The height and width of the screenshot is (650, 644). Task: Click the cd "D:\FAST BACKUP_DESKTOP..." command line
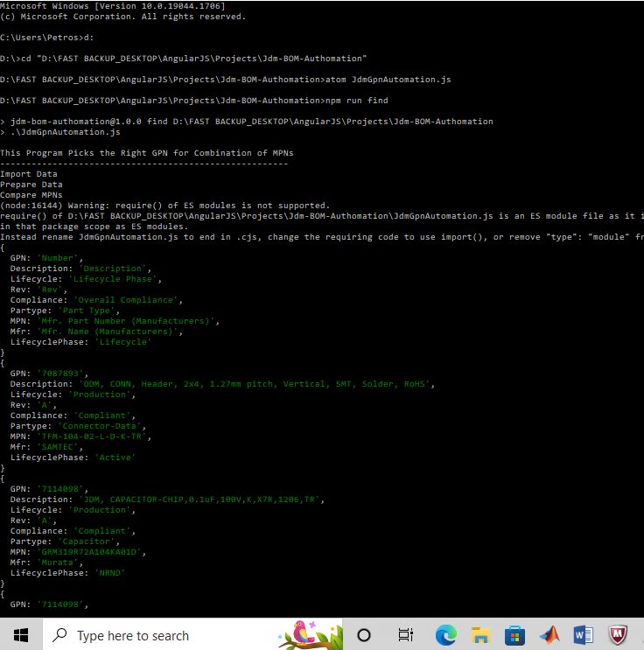click(x=183, y=59)
